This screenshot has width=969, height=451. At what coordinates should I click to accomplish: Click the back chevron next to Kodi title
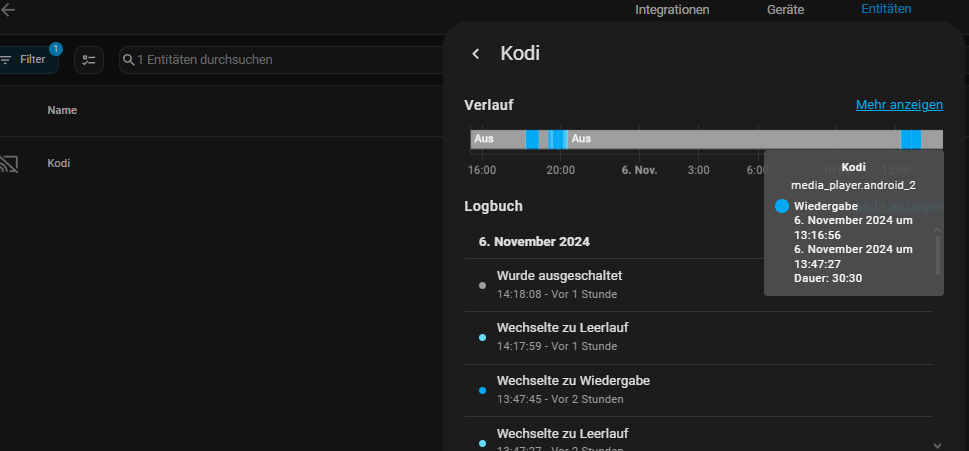(476, 54)
